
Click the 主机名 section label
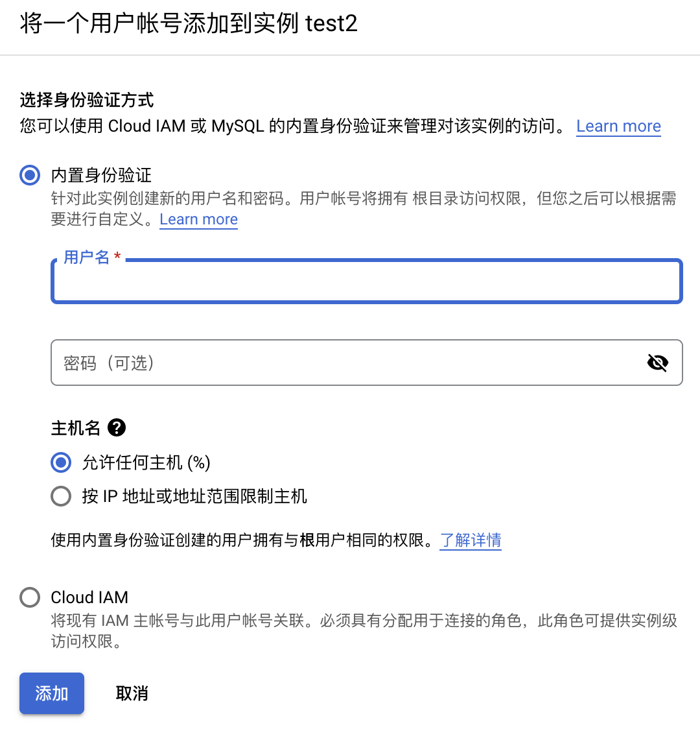(x=76, y=428)
